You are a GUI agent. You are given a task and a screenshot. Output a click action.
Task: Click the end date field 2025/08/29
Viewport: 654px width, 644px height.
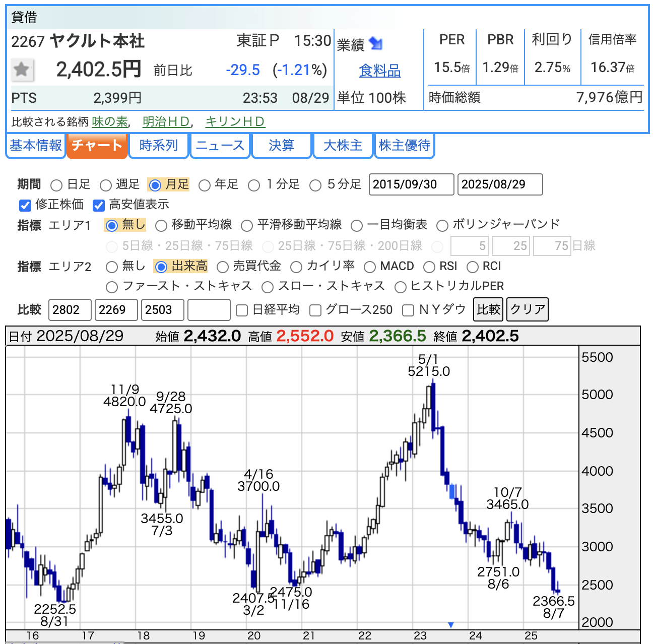click(x=500, y=184)
